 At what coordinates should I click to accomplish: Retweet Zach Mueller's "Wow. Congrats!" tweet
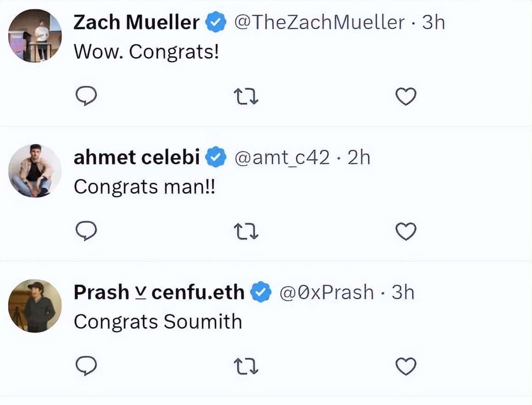point(246,97)
